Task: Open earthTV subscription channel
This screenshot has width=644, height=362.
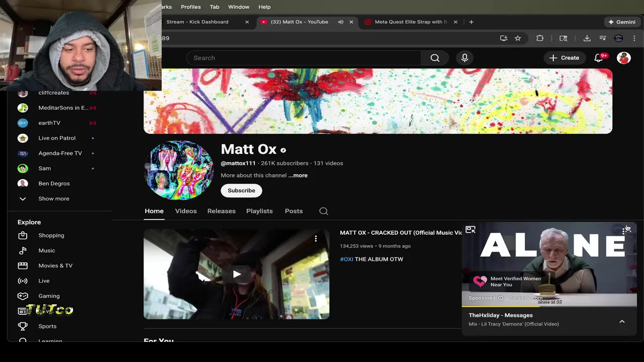Action: pyautogui.click(x=49, y=123)
